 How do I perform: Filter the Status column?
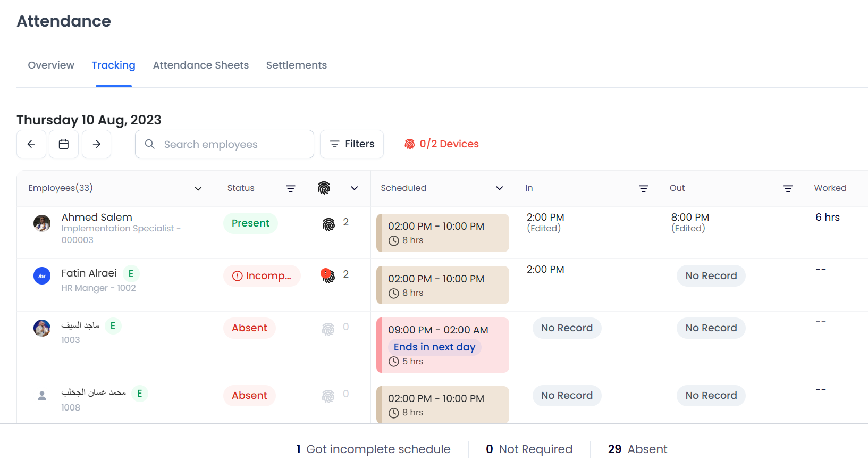(291, 188)
